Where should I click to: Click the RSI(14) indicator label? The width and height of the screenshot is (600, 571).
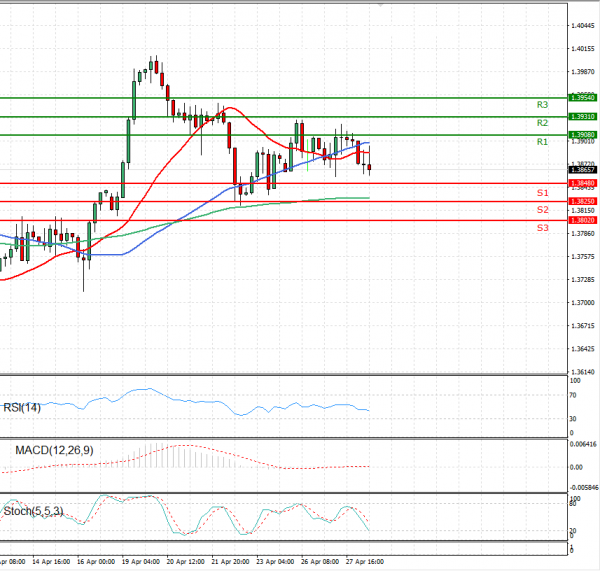pyautogui.click(x=22, y=408)
